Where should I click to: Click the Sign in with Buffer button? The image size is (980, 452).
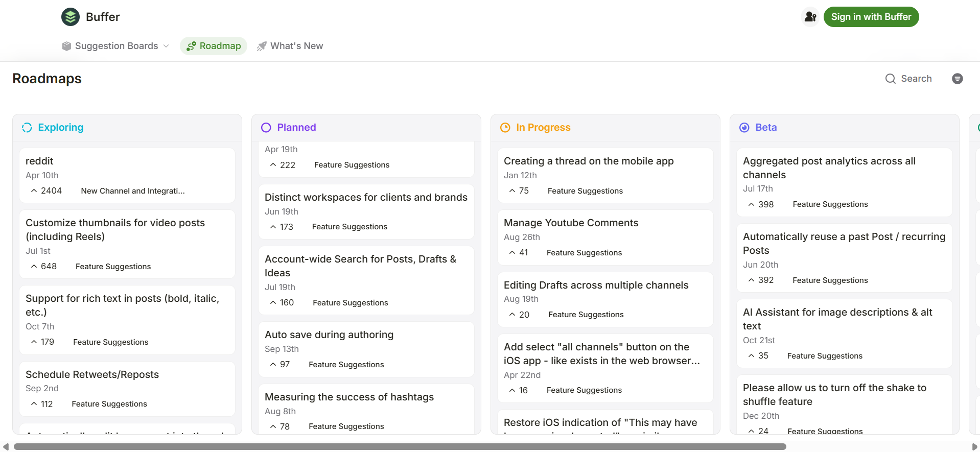pyautogui.click(x=871, y=17)
